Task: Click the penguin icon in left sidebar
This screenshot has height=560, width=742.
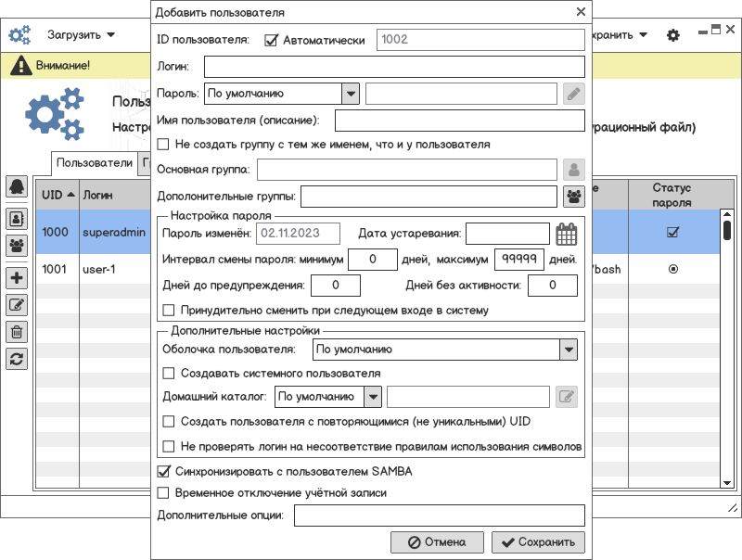Action: [x=17, y=186]
